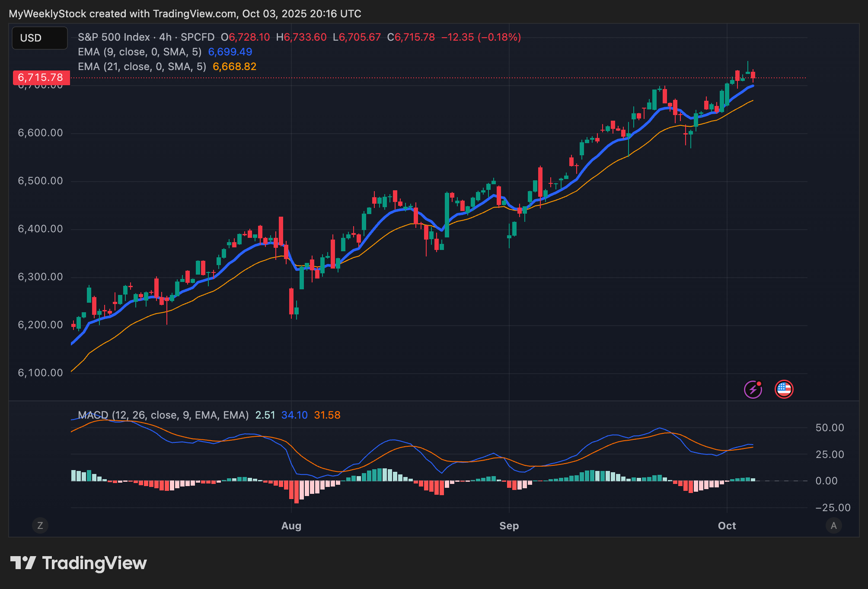
Task: Click the red 6,715.78 price label
Action: 41,77
